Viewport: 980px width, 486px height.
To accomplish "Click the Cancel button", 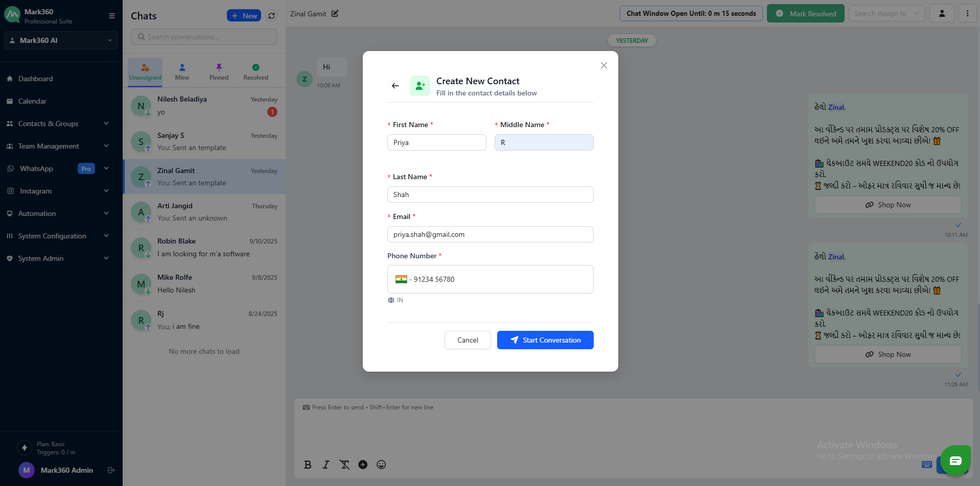I will pos(467,340).
